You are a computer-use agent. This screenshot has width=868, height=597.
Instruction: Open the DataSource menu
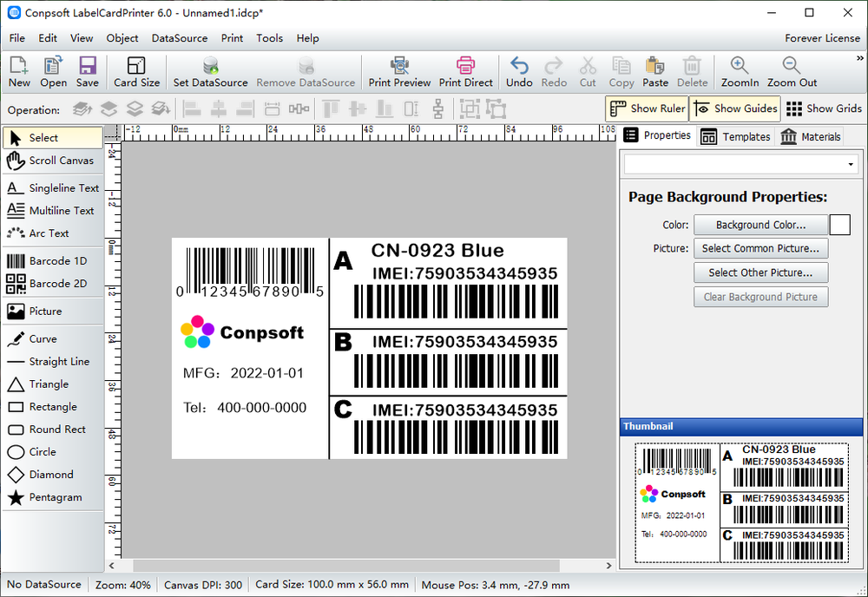tap(179, 38)
